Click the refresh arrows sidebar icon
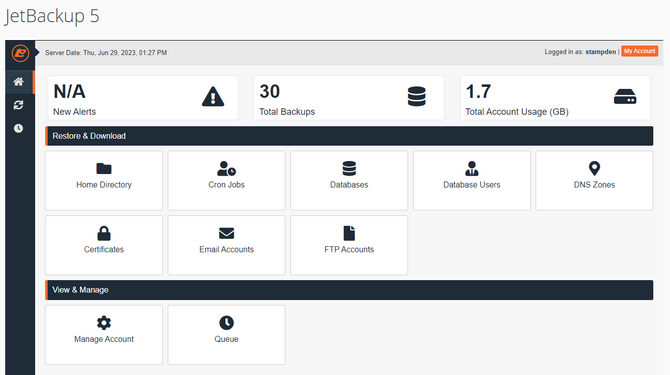Image resolution: width=670 pixels, height=375 pixels. 18,105
